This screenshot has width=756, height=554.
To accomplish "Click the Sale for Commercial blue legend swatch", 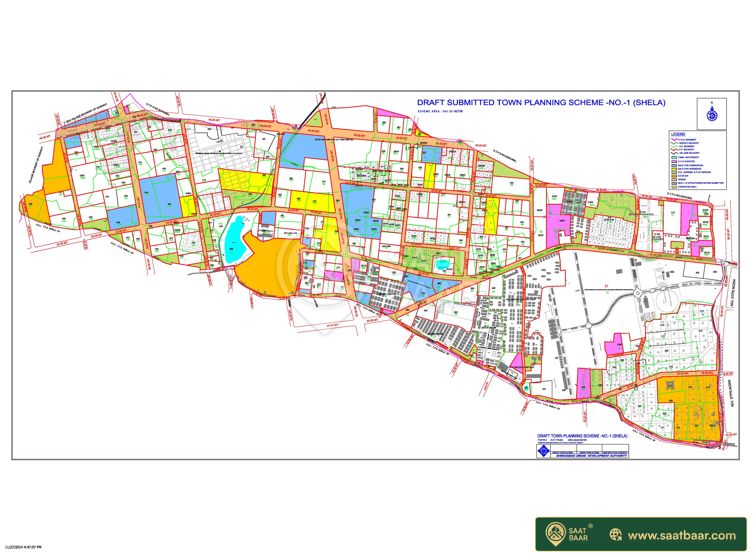I will click(x=674, y=166).
